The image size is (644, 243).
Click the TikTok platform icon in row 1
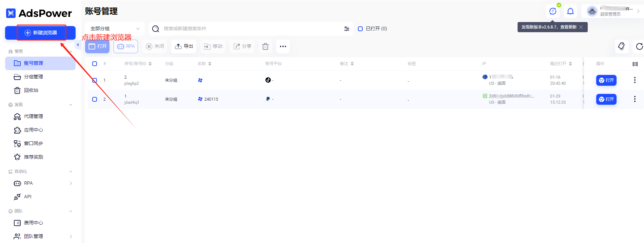coord(268,80)
